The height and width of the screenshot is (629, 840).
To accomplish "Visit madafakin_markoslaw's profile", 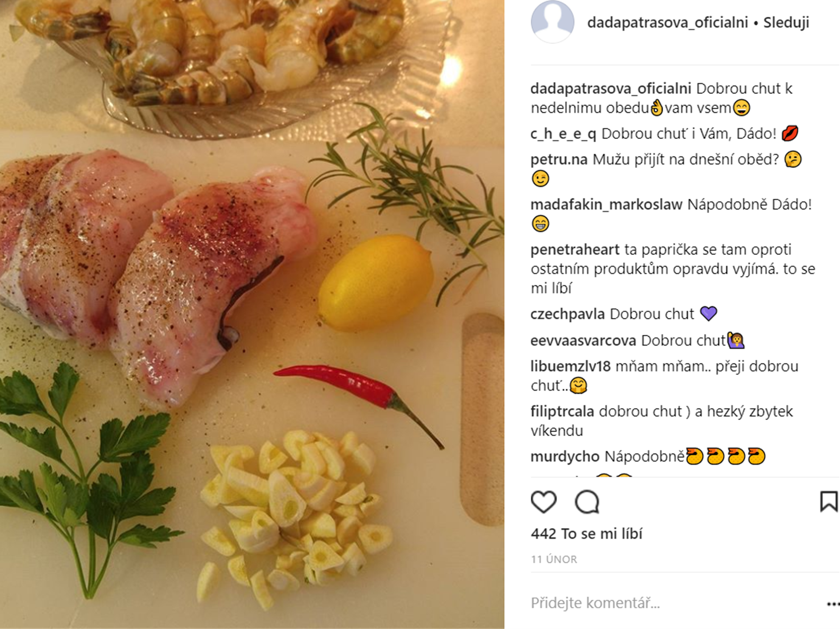I will pos(606,205).
